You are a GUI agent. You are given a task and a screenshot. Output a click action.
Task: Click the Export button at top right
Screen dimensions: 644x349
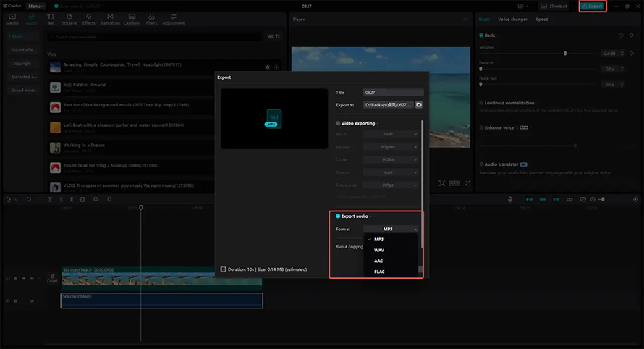pos(592,7)
